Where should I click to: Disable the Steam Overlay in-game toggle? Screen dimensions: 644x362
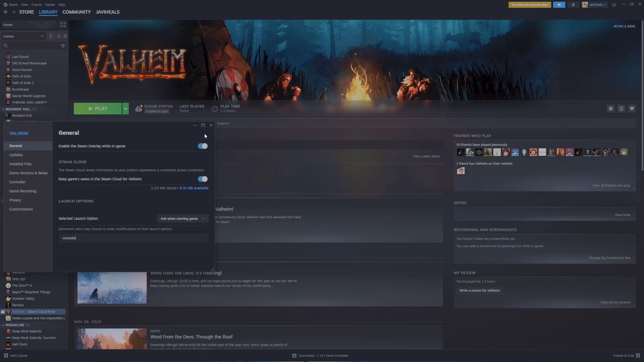click(x=203, y=146)
